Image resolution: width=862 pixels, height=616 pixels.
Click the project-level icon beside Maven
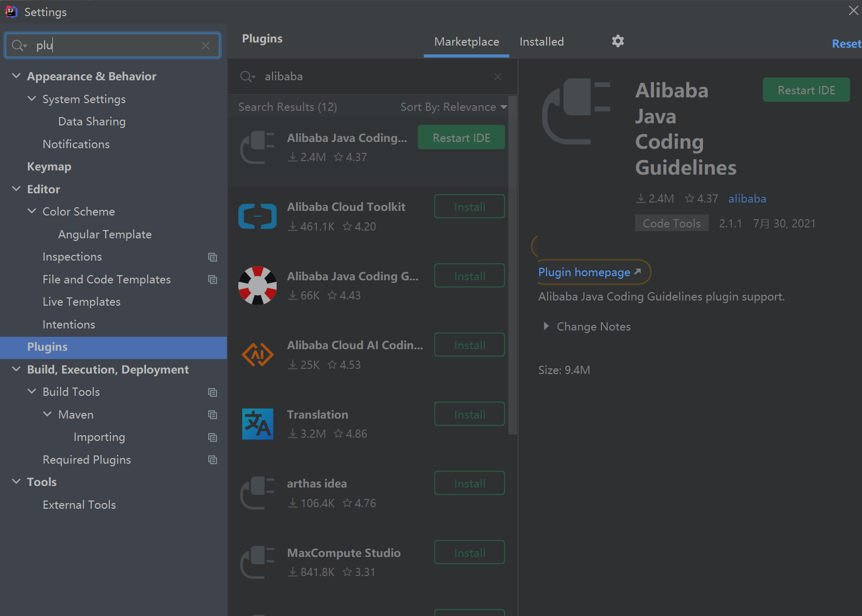coord(212,414)
